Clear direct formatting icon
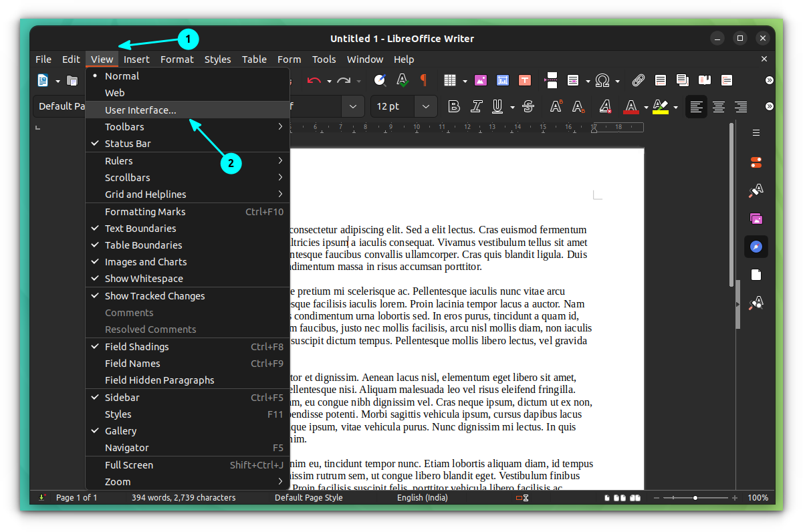Image resolution: width=803 pixels, height=532 pixels. 605,106
